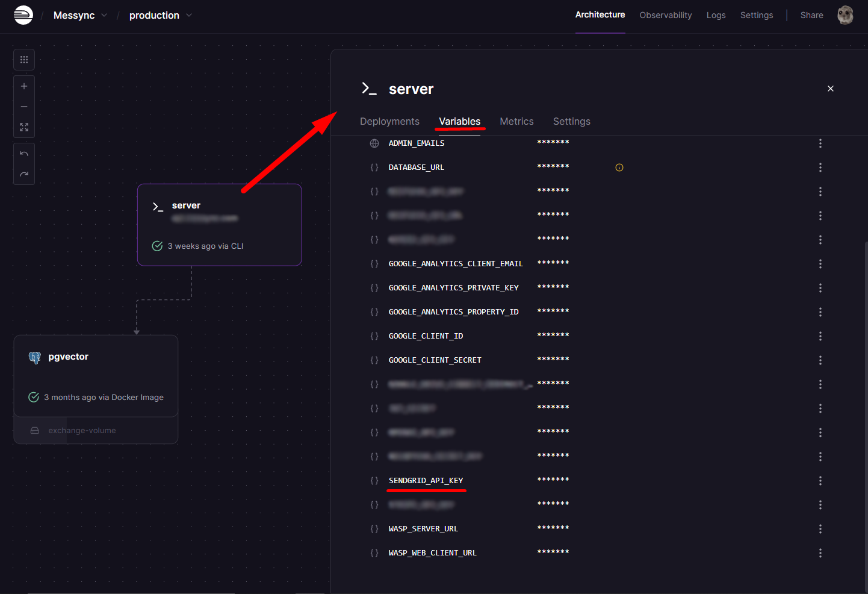The image size is (868, 594).
Task: Select the server service card title
Action: [x=186, y=205]
